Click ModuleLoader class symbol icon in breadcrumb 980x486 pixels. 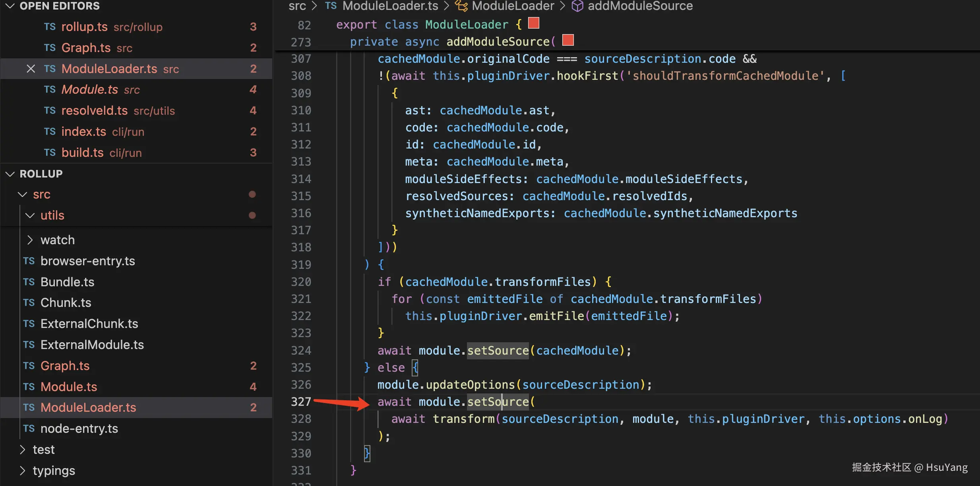[x=461, y=6]
